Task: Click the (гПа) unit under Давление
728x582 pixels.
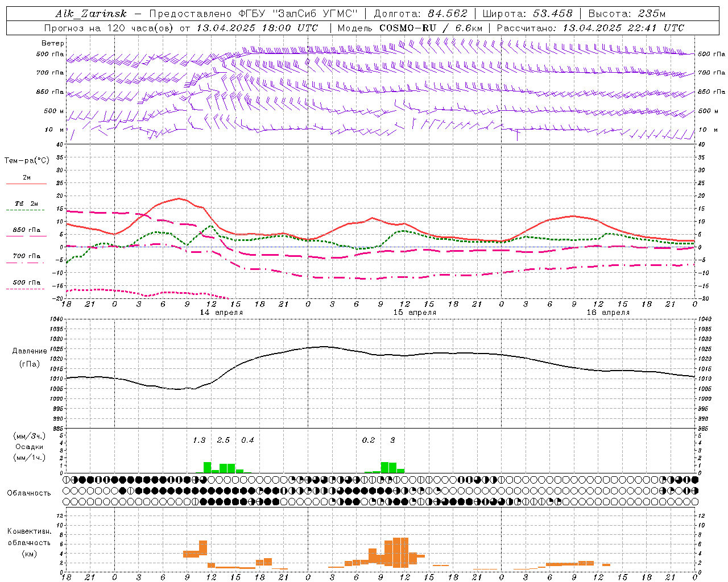Action: coord(29,364)
